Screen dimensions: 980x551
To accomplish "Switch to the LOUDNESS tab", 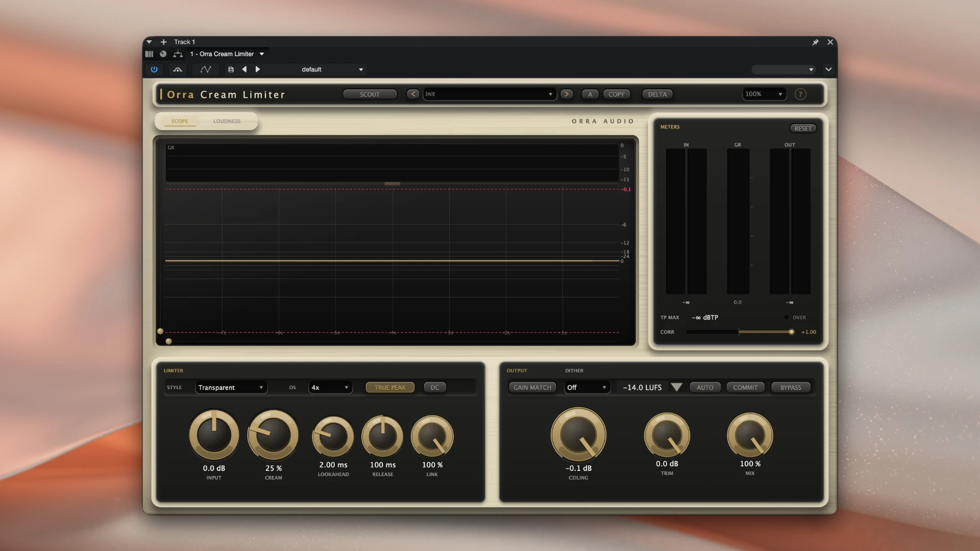I will pos(227,121).
